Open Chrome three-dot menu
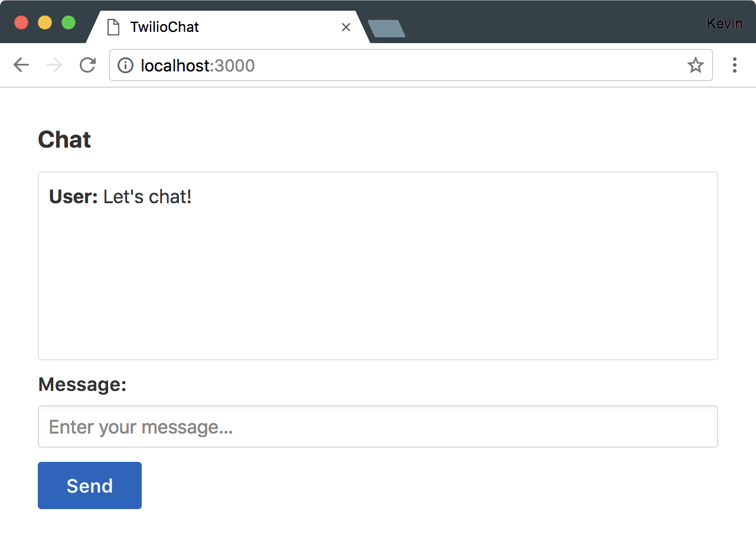This screenshot has height=554, width=756. pos(735,65)
